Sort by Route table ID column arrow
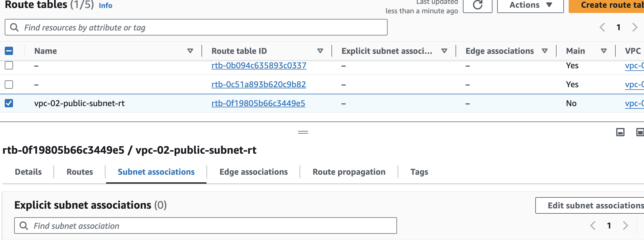The height and width of the screenshot is (240, 644). pyautogui.click(x=320, y=51)
